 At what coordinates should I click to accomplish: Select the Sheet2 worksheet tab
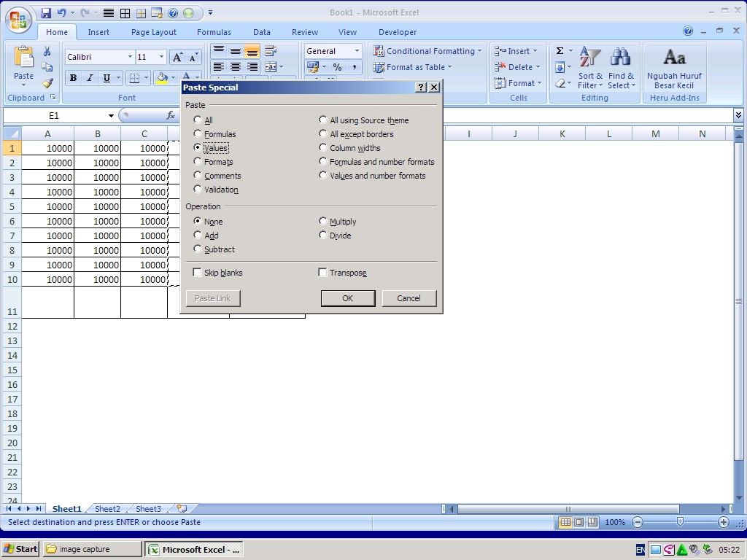point(107,509)
